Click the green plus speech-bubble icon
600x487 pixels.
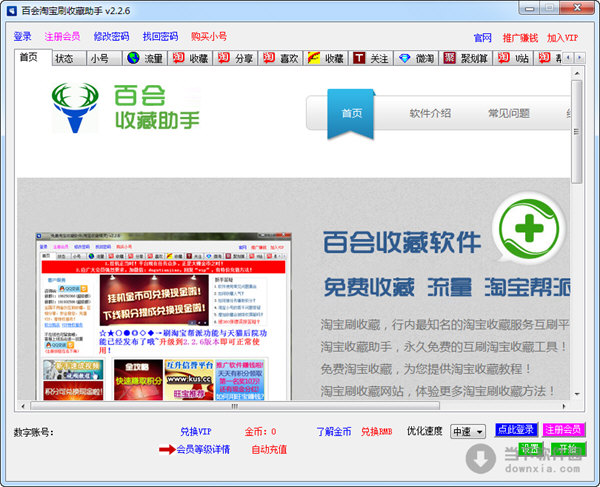click(528, 229)
